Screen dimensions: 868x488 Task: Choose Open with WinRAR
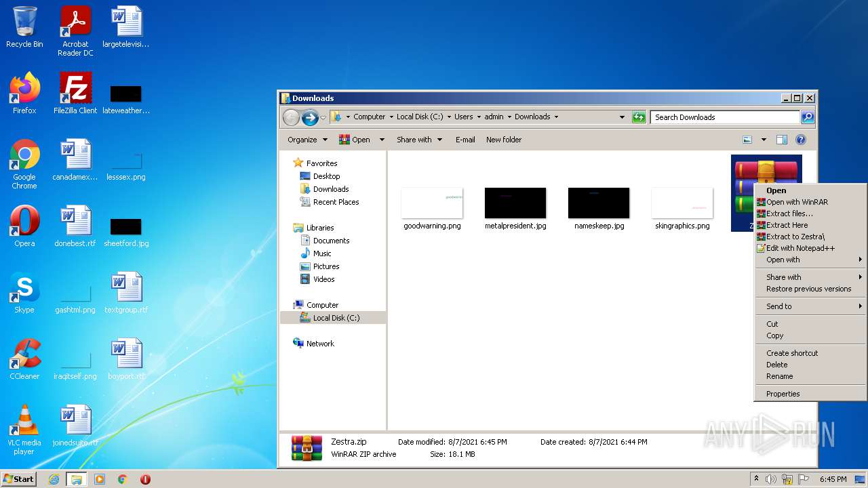810,202
